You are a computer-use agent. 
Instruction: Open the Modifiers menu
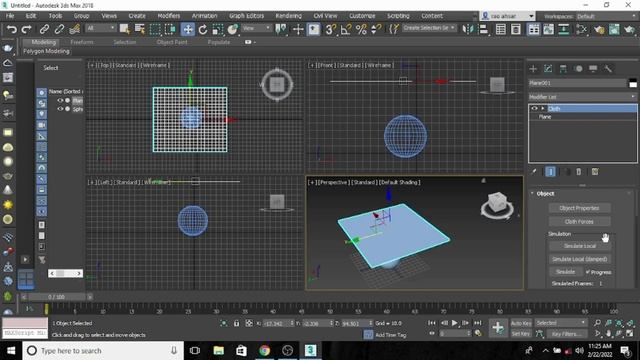point(169,16)
